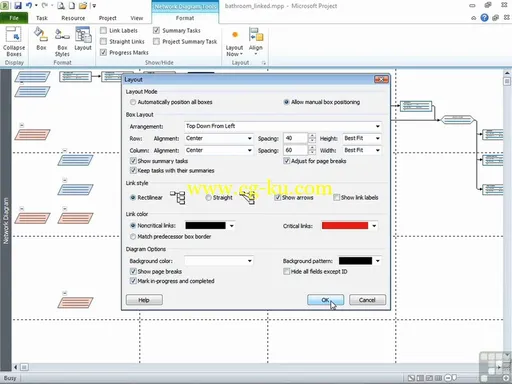Click Cancel in the Layout dialog
The width and height of the screenshot is (512, 384).
(x=367, y=300)
